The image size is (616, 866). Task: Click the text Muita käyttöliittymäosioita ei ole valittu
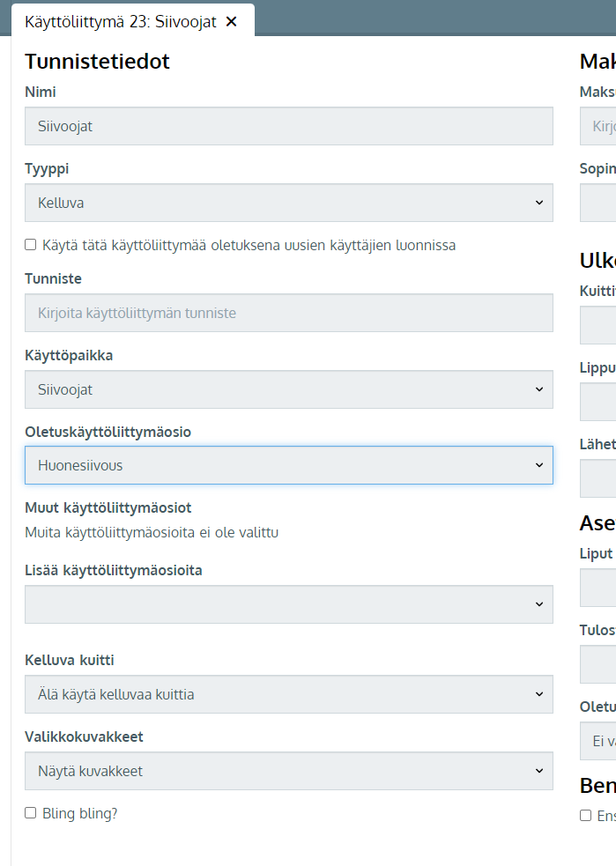pos(152,532)
